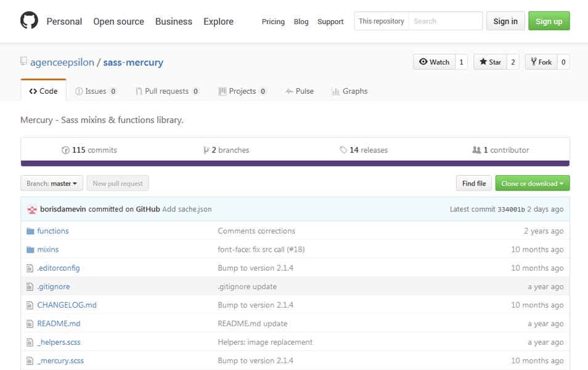Click the New pull request button
Screen dimensions: 588x370
pos(118,183)
